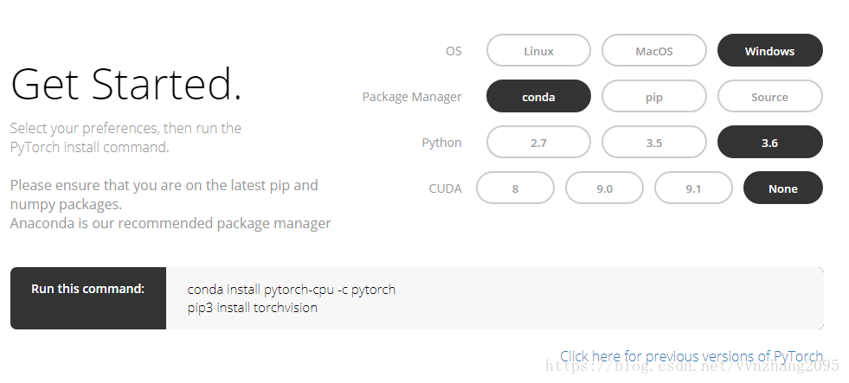Click the Run this command label
Image resolution: width=849 pixels, height=383 pixels.
88,289
